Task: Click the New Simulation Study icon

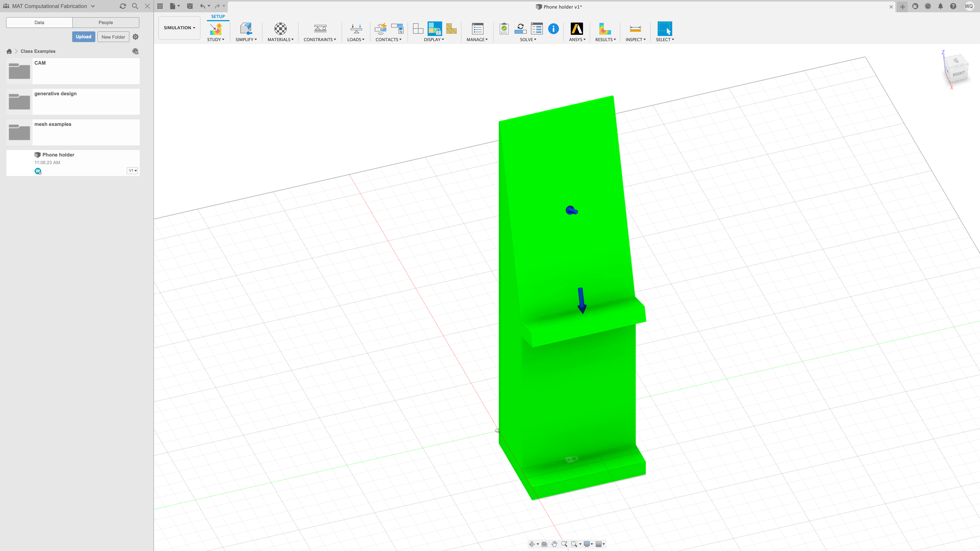Action: point(216,29)
